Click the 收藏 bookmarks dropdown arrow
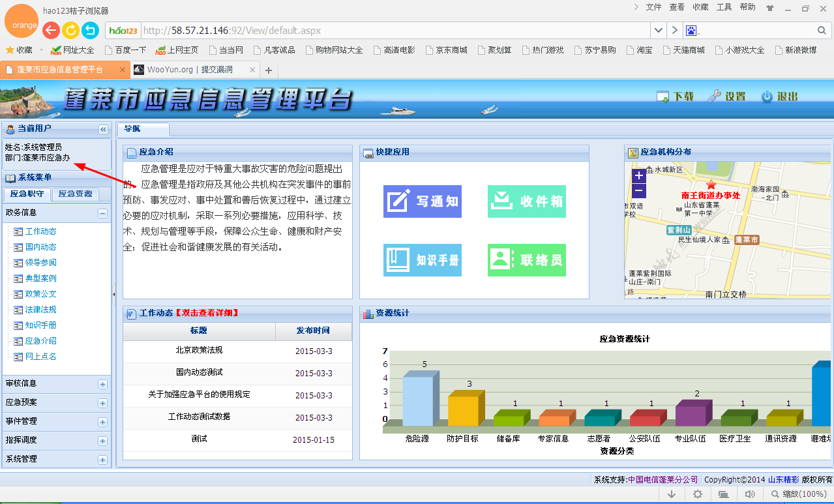Screen dimensions: 834x504 point(41,50)
